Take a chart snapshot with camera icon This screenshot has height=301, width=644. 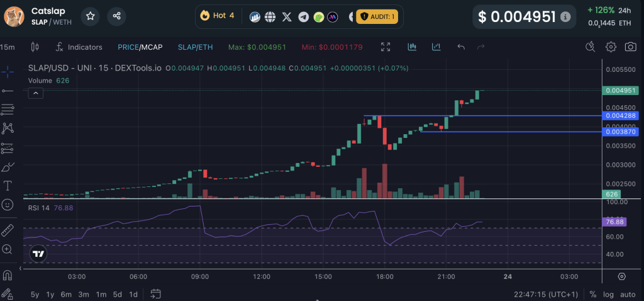[x=630, y=47]
